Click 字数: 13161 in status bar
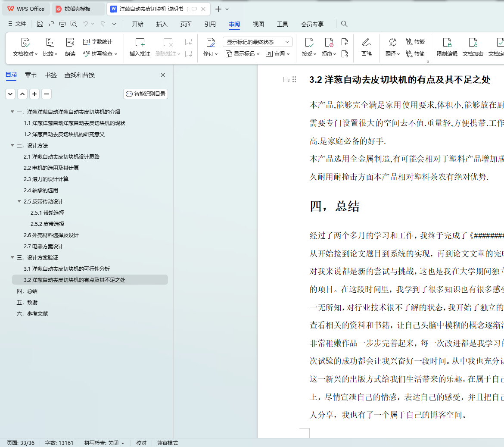The image size is (504, 447). [59, 443]
